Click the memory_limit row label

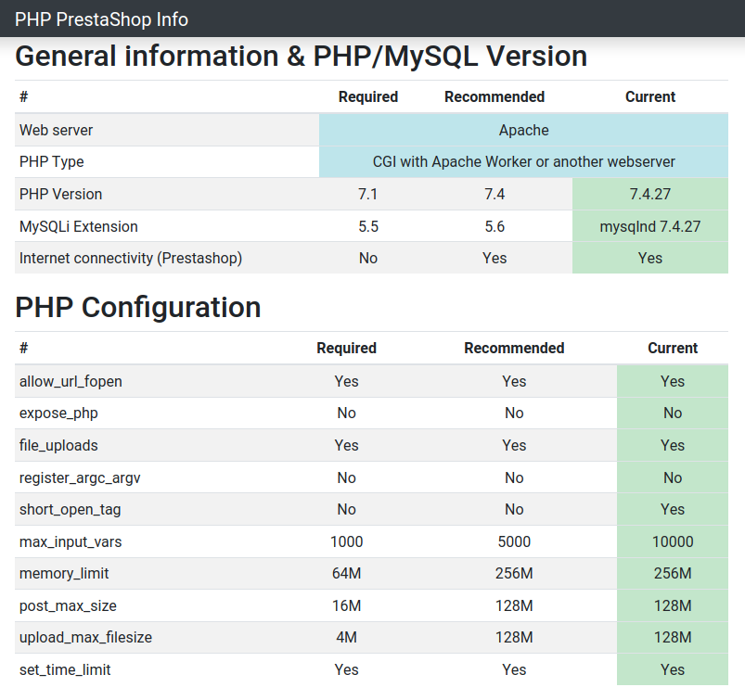(x=64, y=574)
